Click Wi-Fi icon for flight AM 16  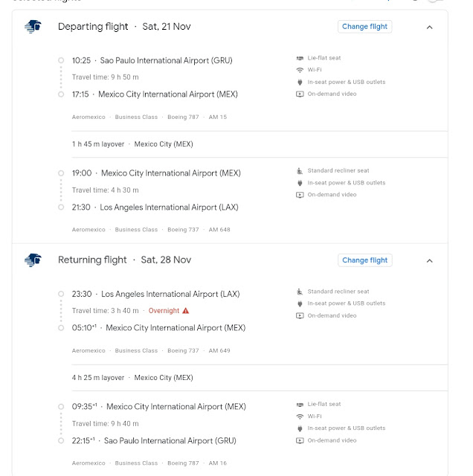[300, 416]
